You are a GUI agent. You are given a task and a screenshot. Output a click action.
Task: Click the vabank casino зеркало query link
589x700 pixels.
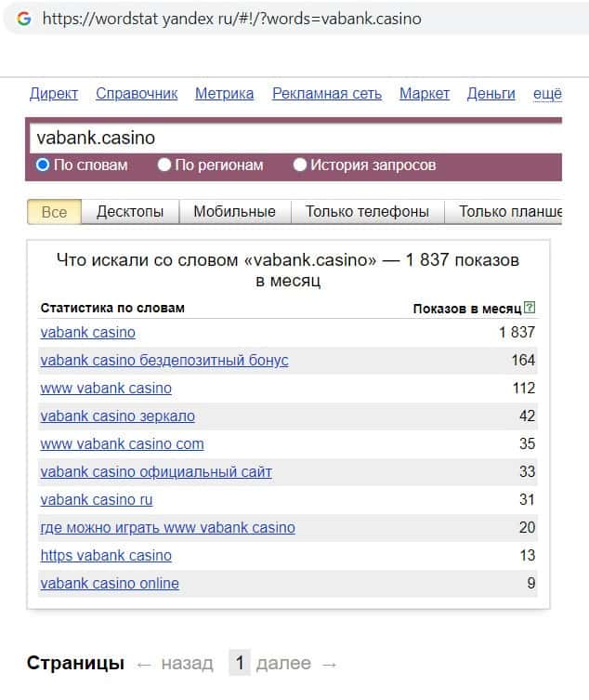118,416
